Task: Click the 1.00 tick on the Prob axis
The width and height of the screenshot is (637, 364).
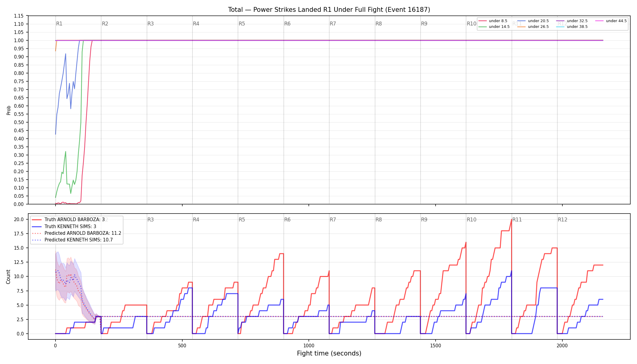Action: point(19,40)
